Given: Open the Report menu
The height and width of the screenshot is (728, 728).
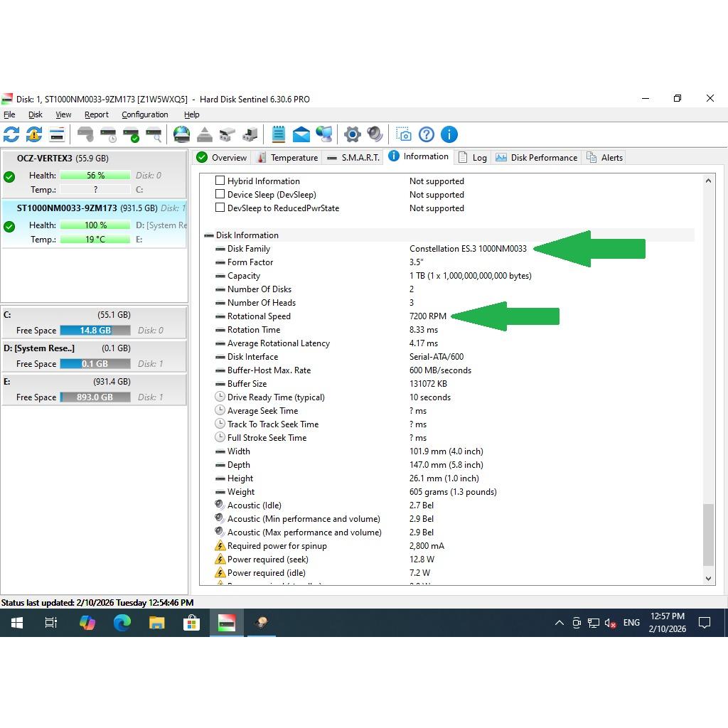Looking at the screenshot, I should pyautogui.click(x=96, y=114).
